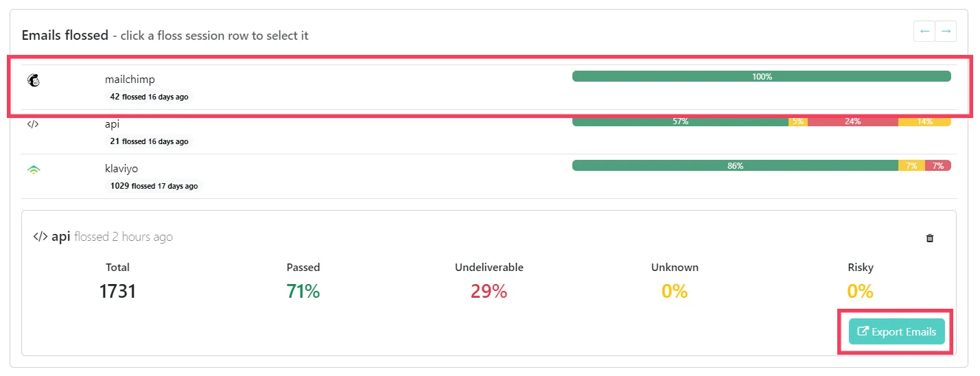Click the 42 flossed 16 days ago badge

tap(149, 97)
